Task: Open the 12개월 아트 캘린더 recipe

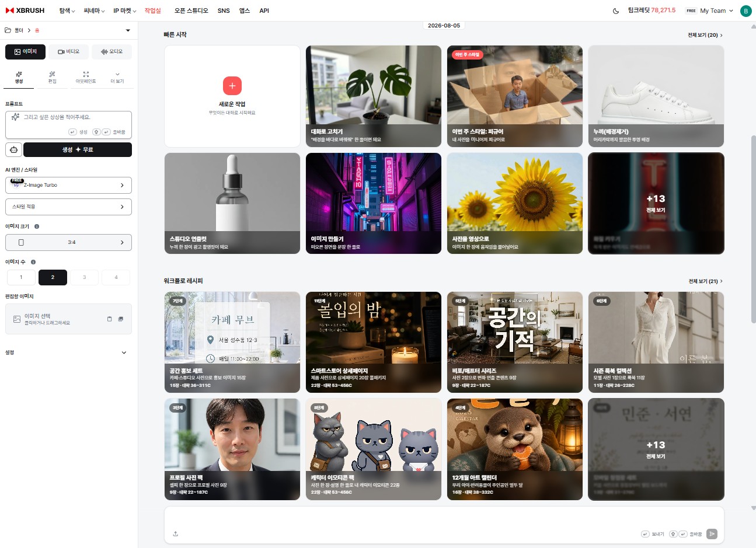Action: pyautogui.click(x=515, y=449)
